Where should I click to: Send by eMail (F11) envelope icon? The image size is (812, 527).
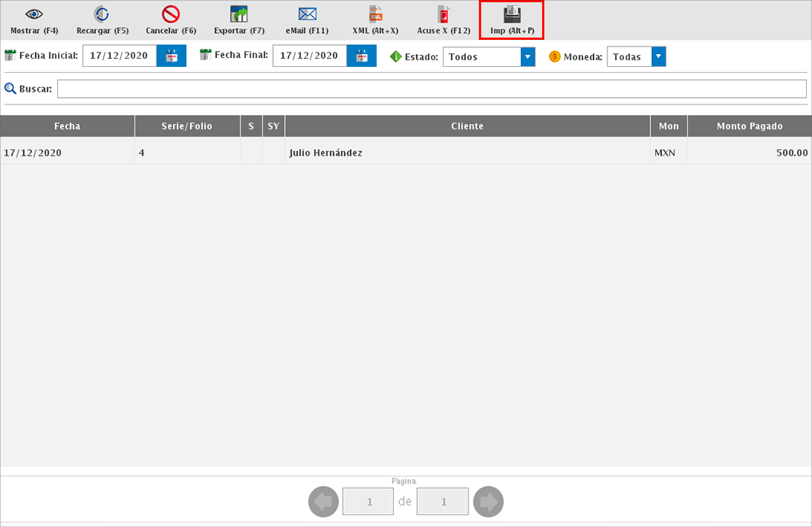307,14
